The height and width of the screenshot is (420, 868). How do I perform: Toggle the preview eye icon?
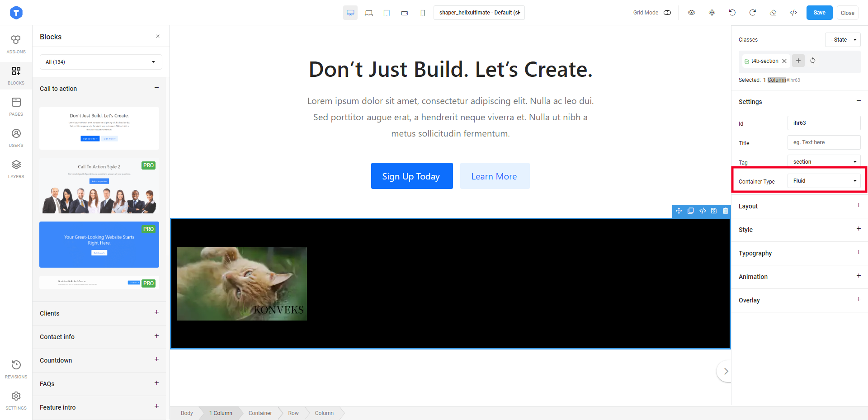pyautogui.click(x=691, y=13)
